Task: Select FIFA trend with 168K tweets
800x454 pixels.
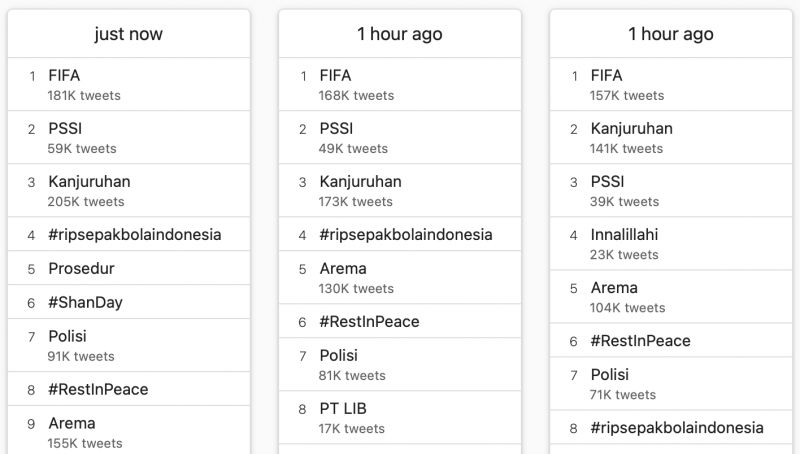Action: (400, 84)
